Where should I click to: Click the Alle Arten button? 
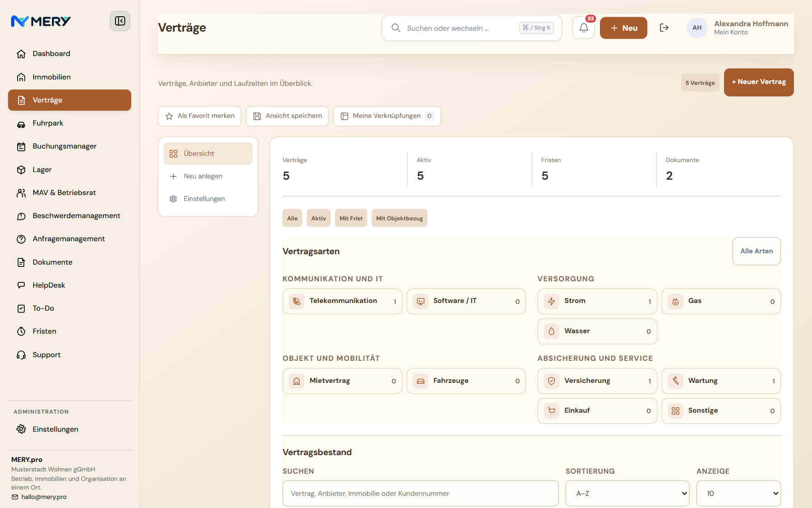pyautogui.click(x=757, y=251)
